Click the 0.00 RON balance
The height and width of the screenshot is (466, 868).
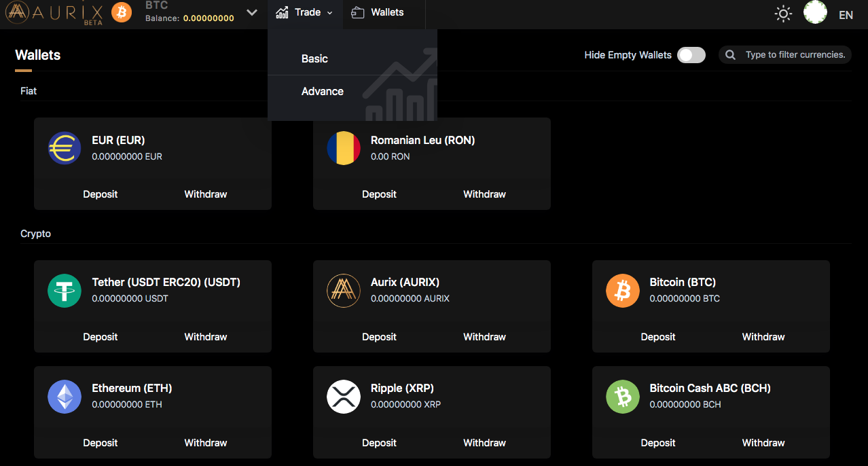(391, 156)
